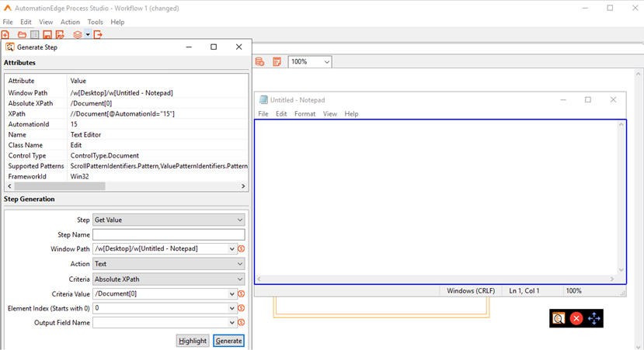
Task: Click the Notepad horizontal scroll right arrow
Action: (x=612, y=279)
